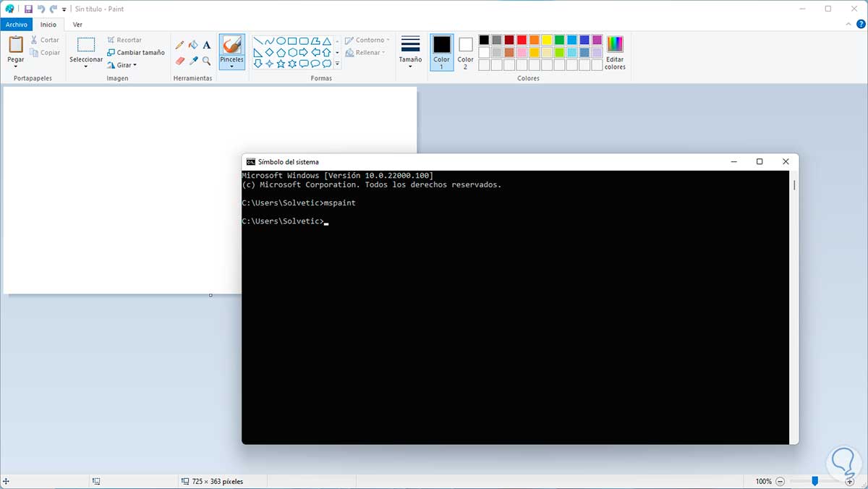Click the Pegar clipboard icon
Image resolution: width=868 pixels, height=489 pixels.
click(x=15, y=44)
